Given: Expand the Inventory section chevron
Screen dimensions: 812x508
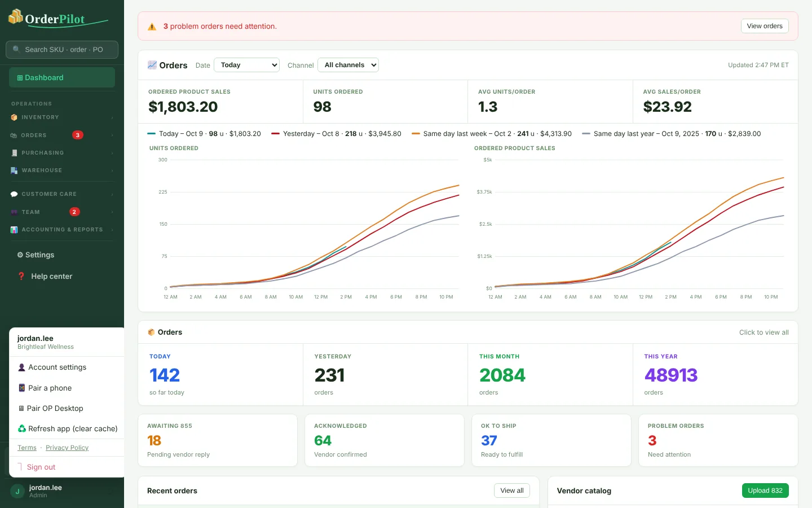Looking at the screenshot, I should pyautogui.click(x=112, y=117).
